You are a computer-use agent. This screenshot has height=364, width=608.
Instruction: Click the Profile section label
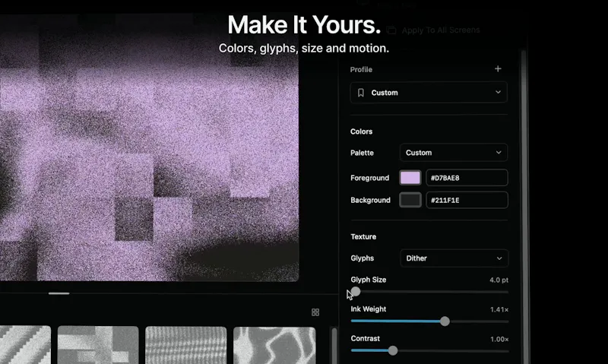(361, 69)
